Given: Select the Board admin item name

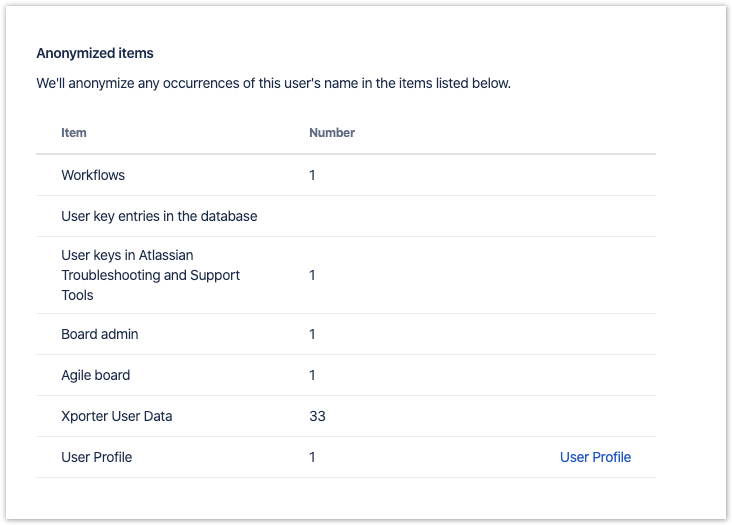Looking at the screenshot, I should (x=100, y=334).
